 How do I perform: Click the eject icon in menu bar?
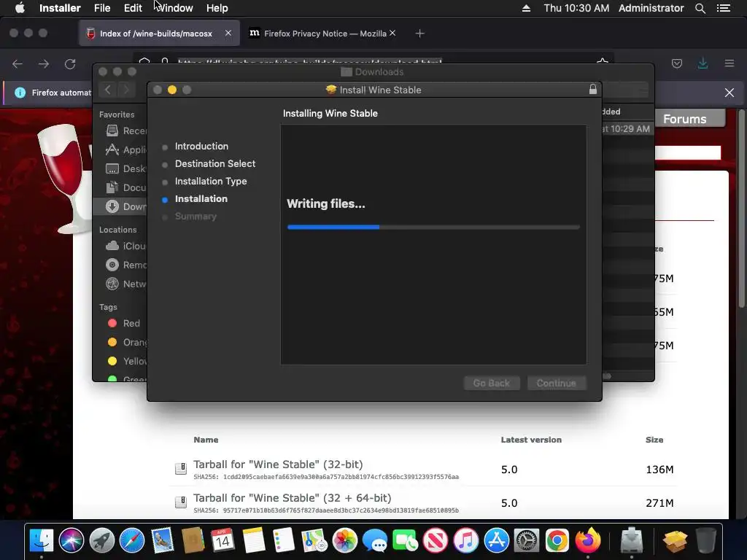tap(526, 8)
